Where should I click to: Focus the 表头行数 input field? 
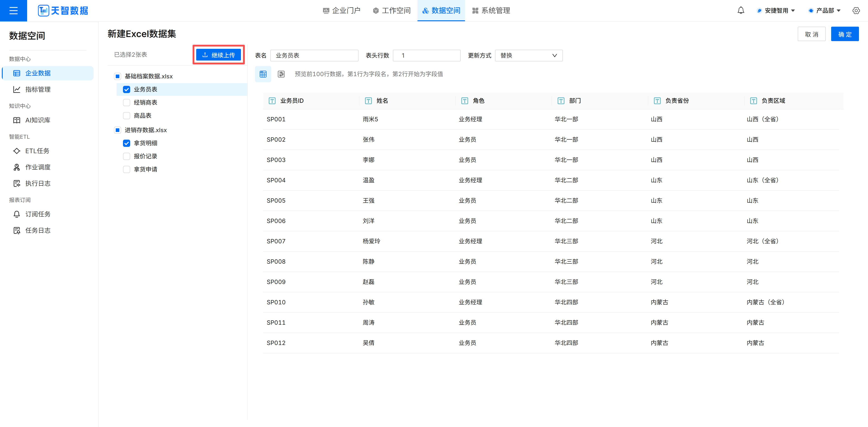427,56
